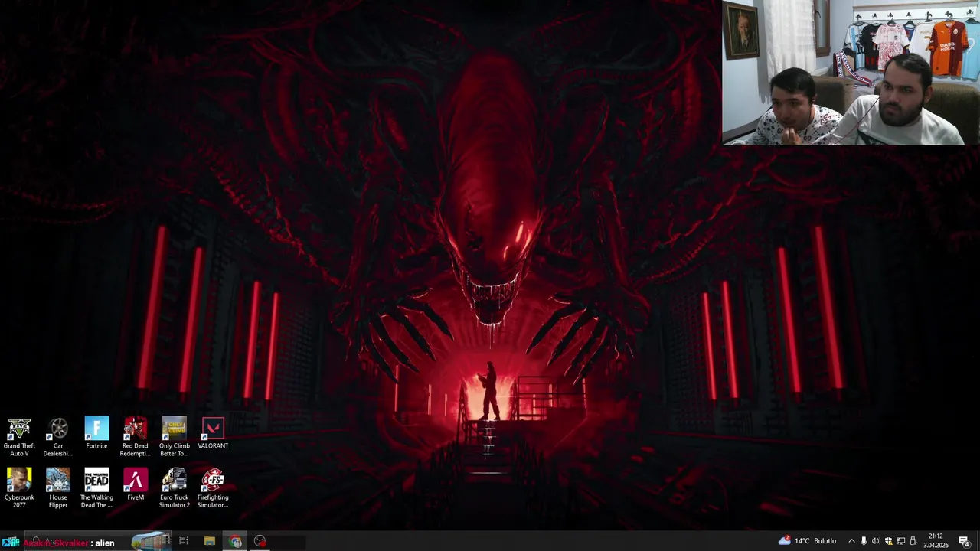Open OBS Studio from the taskbar

tap(260, 541)
